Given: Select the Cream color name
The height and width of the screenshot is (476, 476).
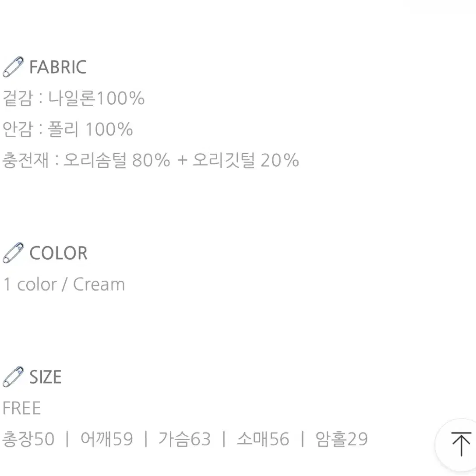Looking at the screenshot, I should [99, 284].
